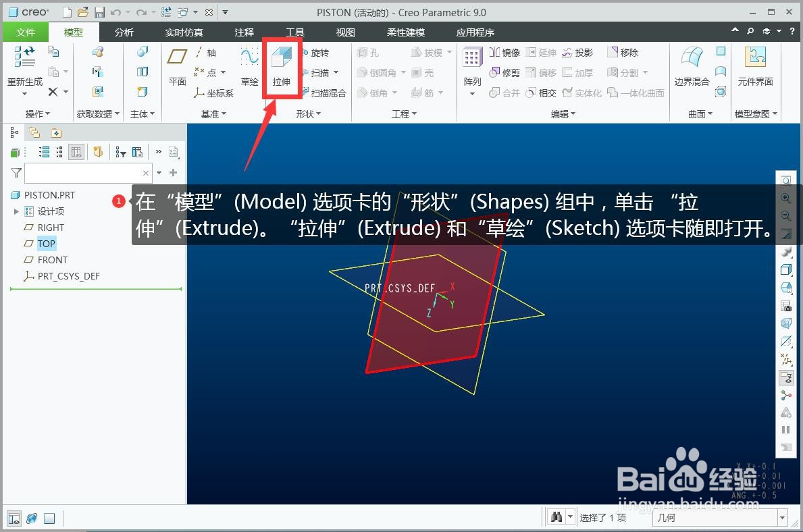The image size is (803, 532).
Task: Open the 基准 (Datum) group dropdown
Action: point(213,113)
